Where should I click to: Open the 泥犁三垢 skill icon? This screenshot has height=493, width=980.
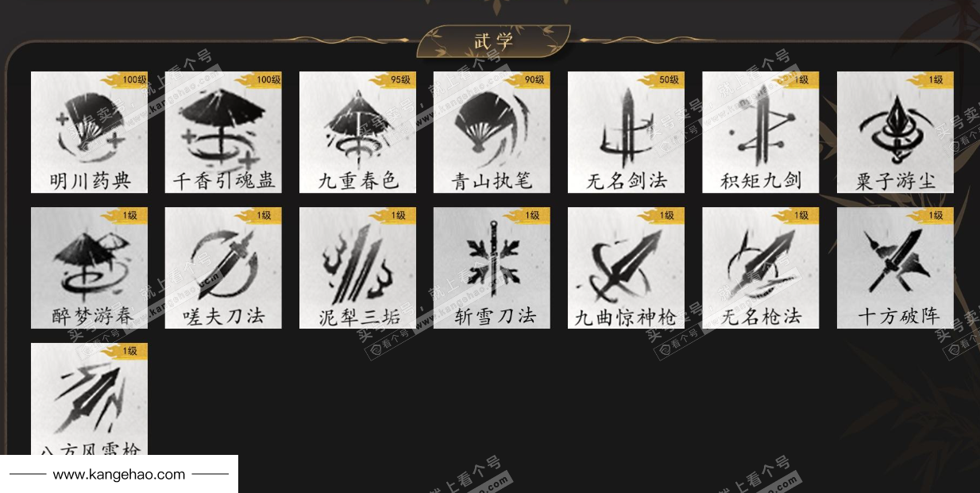pos(357,268)
